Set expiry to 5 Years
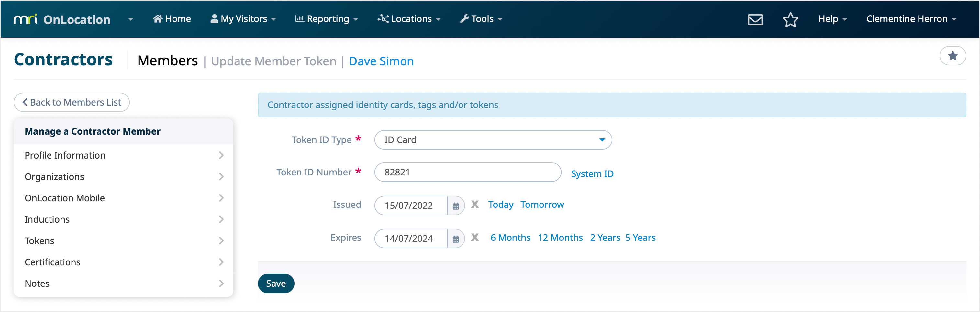980x312 pixels. pyautogui.click(x=640, y=238)
